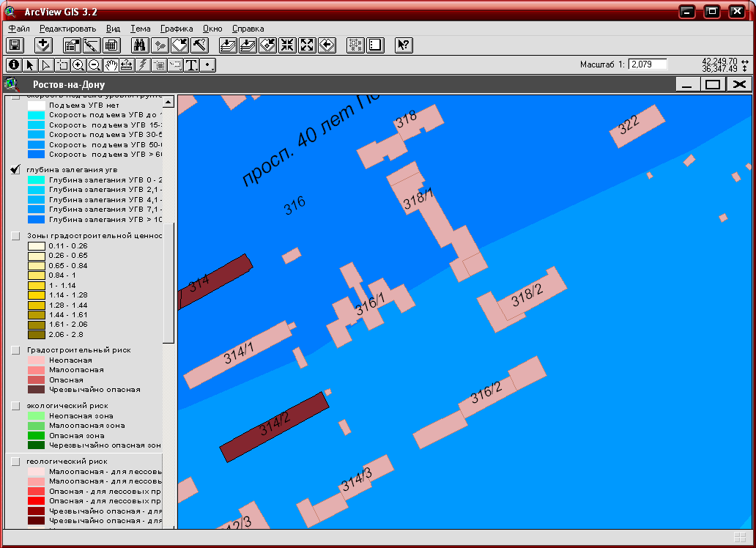Click the context Help arrow icon

pos(404,45)
